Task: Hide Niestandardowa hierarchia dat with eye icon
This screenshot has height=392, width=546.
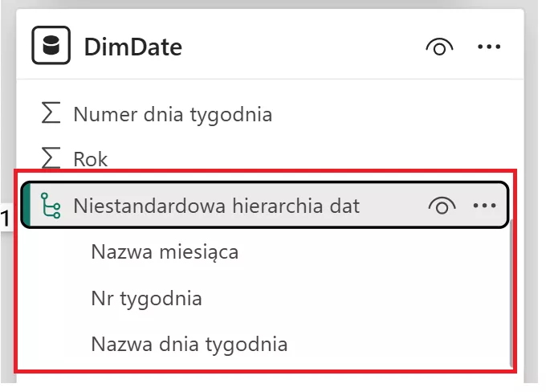Action: 441,206
